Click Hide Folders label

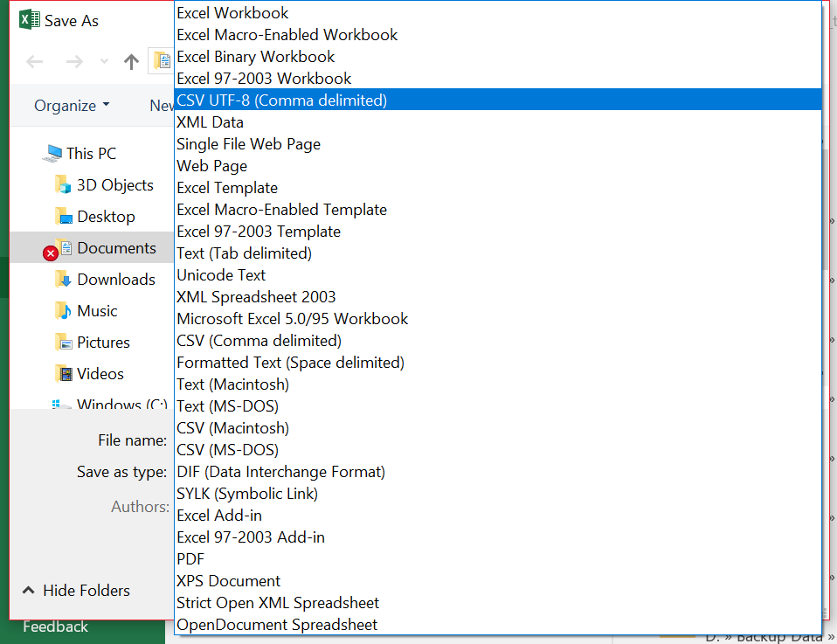(86, 590)
